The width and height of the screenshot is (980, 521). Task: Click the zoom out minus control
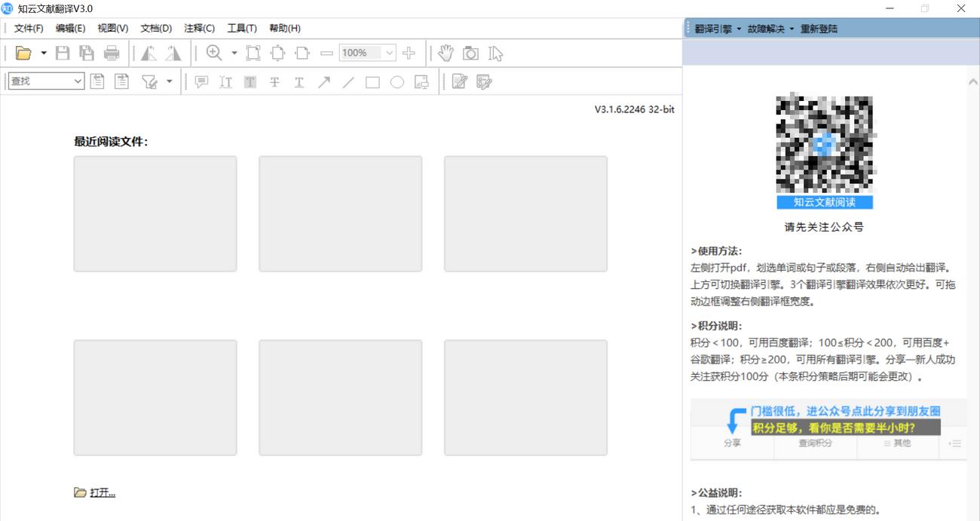coord(326,53)
